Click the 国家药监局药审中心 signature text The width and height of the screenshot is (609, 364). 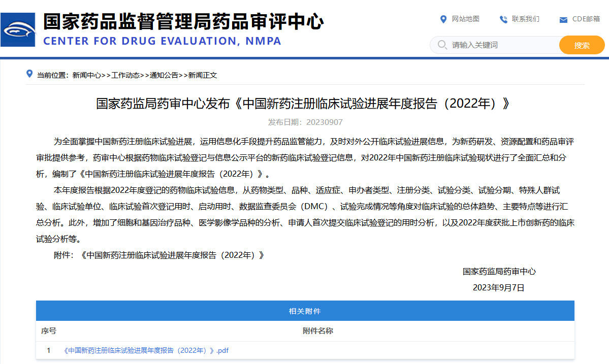499,272
